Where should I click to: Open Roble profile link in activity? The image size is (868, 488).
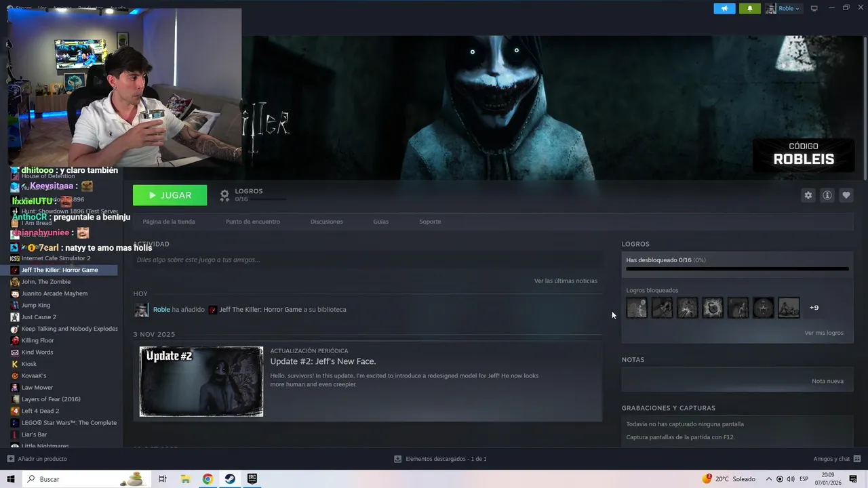coord(161,310)
